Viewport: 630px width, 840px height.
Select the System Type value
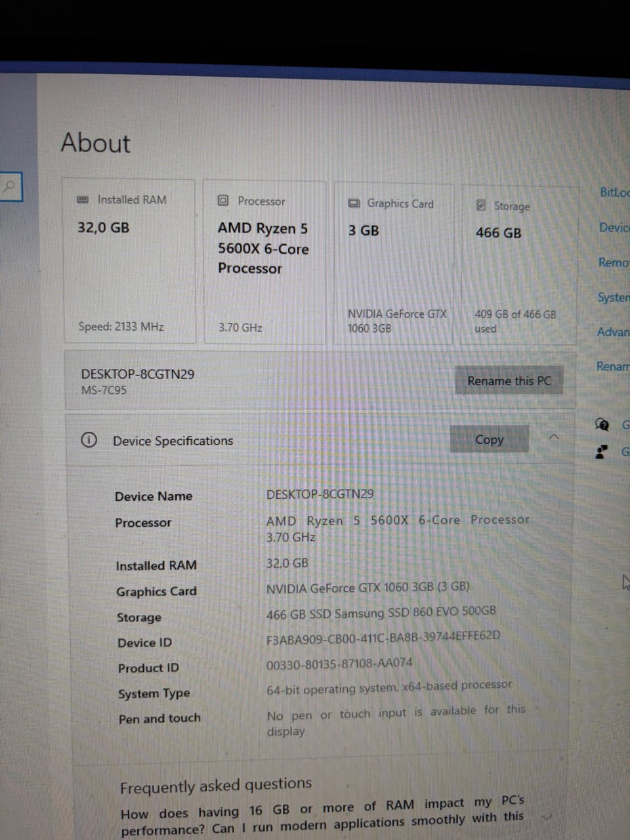coord(389,686)
